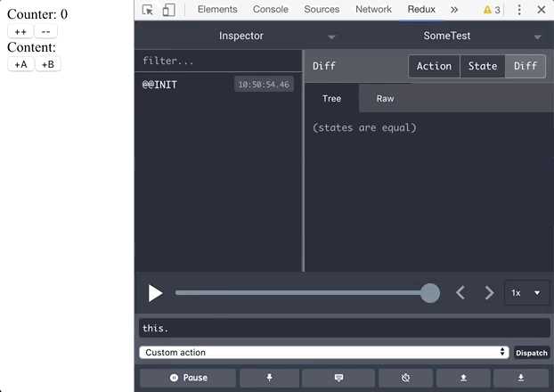Image resolution: width=554 pixels, height=392 pixels.
Task: Click the 10:50:54.46 timestamp
Action: click(x=264, y=85)
